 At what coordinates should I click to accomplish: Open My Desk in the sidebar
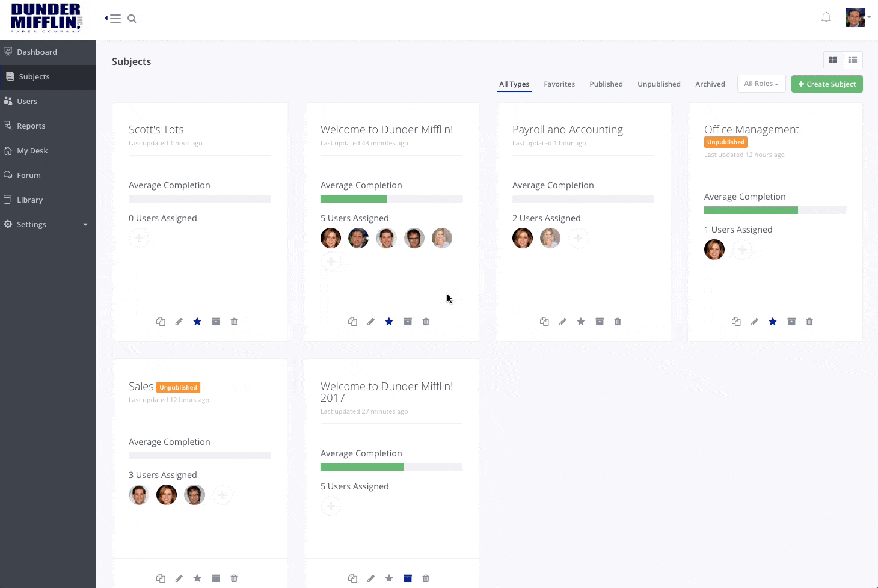(x=48, y=151)
